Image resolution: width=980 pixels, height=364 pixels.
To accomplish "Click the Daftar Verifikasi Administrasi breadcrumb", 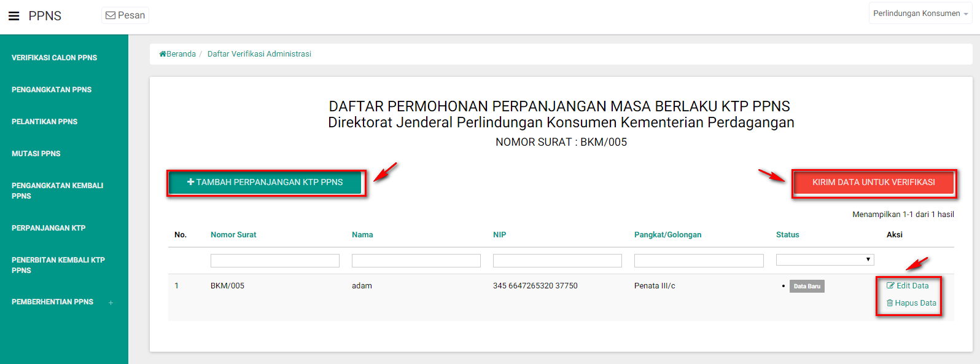I will (259, 54).
